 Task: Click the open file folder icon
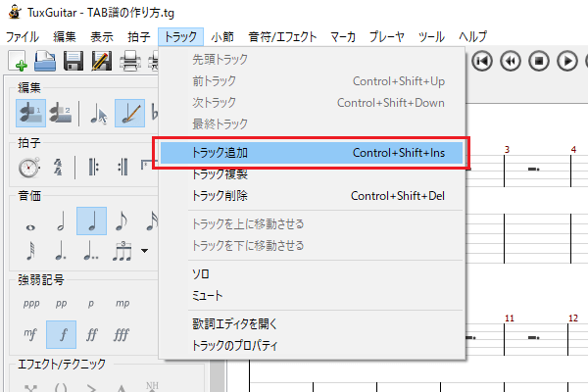point(45,61)
